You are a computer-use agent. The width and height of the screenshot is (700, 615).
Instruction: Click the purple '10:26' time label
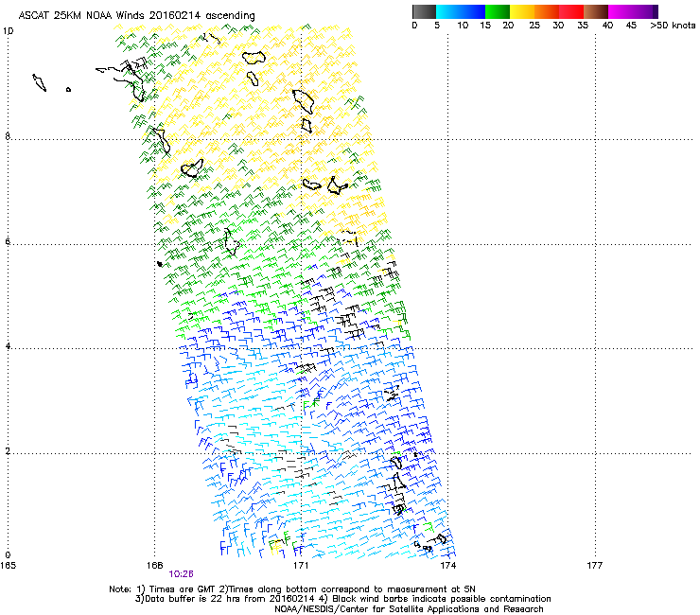tap(182, 574)
